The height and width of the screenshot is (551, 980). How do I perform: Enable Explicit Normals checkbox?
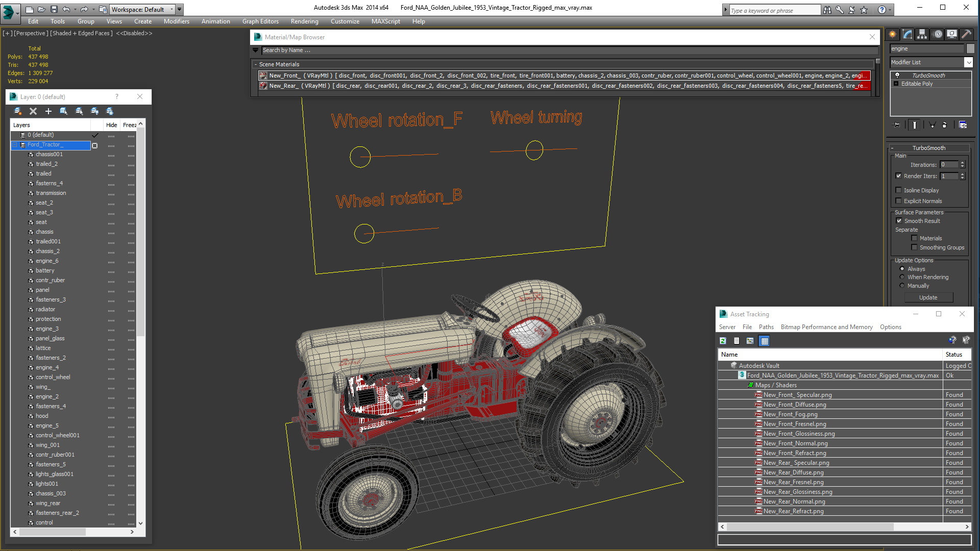(x=899, y=201)
